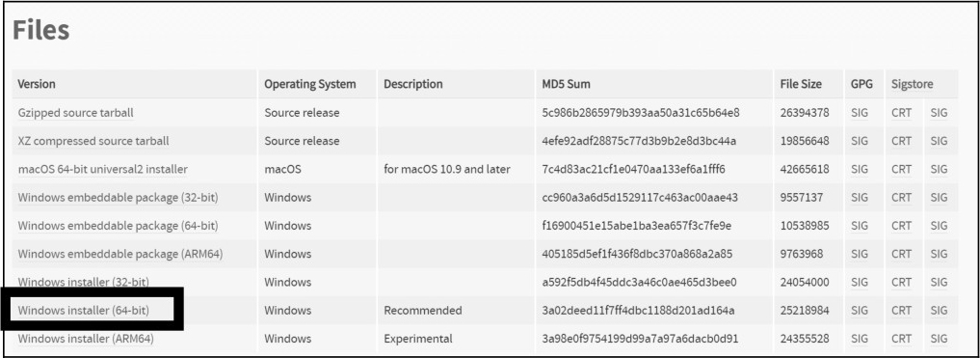
Task: Click MD5 sum of Windows installer (64-bit)
Action: tap(638, 310)
